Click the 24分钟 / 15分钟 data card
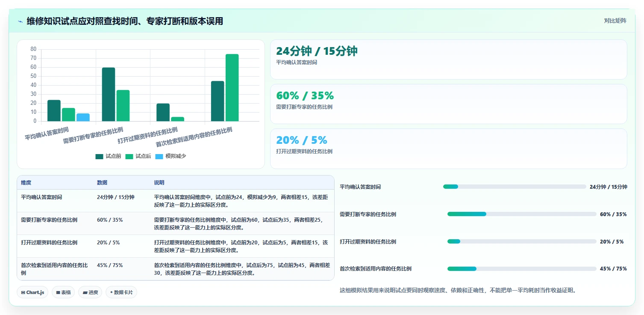 click(449, 59)
